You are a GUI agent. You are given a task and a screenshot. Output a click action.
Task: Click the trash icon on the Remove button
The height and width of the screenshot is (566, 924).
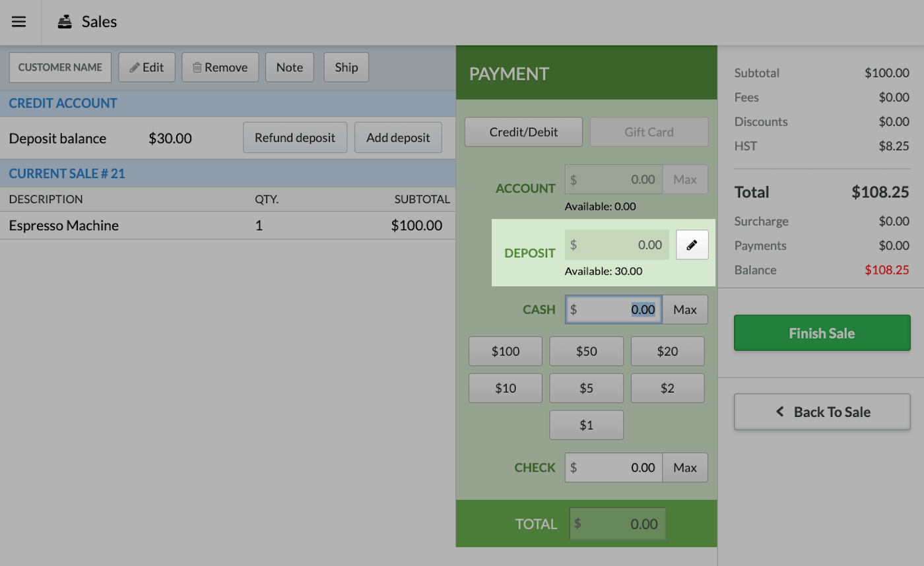click(198, 67)
